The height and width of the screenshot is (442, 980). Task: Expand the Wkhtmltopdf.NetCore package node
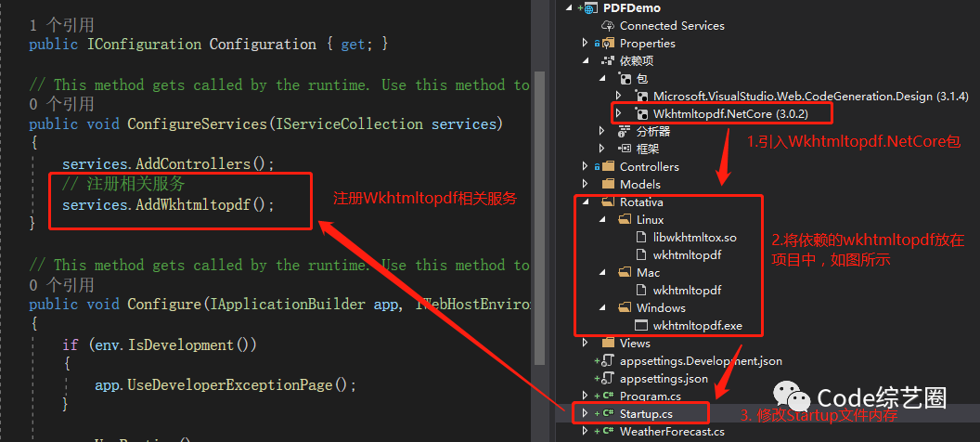619,114
